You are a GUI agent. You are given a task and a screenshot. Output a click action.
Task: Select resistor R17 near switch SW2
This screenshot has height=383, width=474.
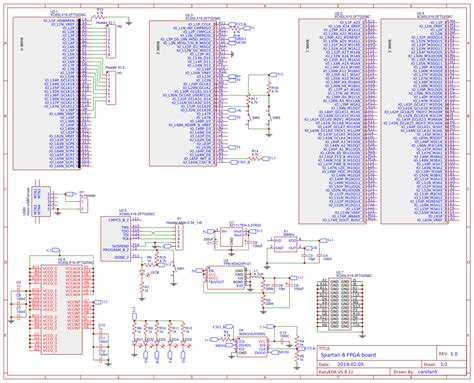tap(248, 101)
